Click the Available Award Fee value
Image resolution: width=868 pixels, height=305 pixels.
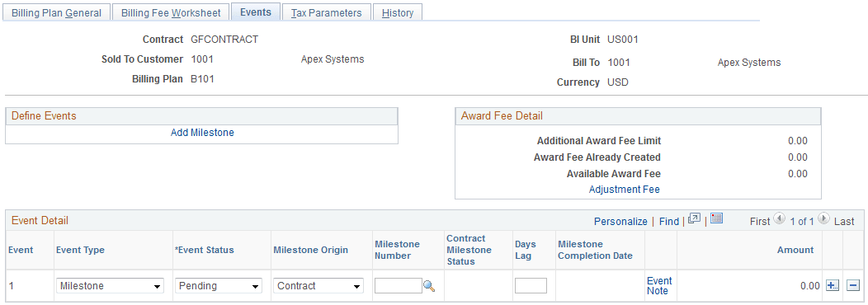pyautogui.click(x=798, y=174)
